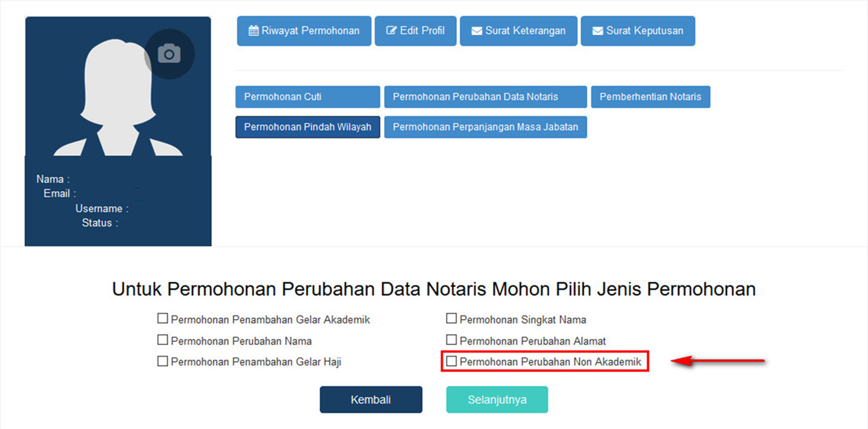Select the Permohonan Singkat Nama checkbox
The image size is (868, 429).
coord(451,318)
